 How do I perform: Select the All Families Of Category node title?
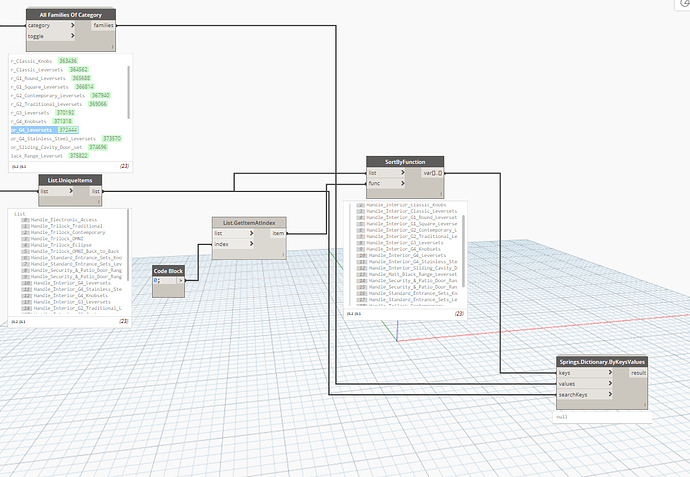70,15
